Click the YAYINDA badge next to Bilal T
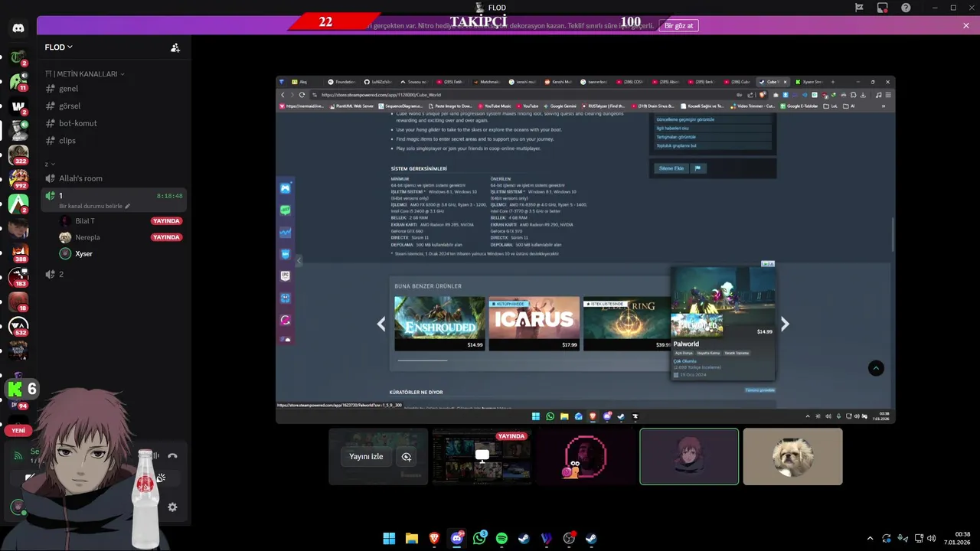Viewport: 980px width, 551px height. point(166,221)
